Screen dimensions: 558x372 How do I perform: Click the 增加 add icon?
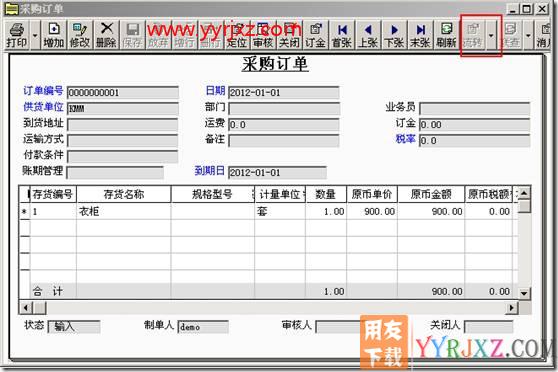coord(53,35)
